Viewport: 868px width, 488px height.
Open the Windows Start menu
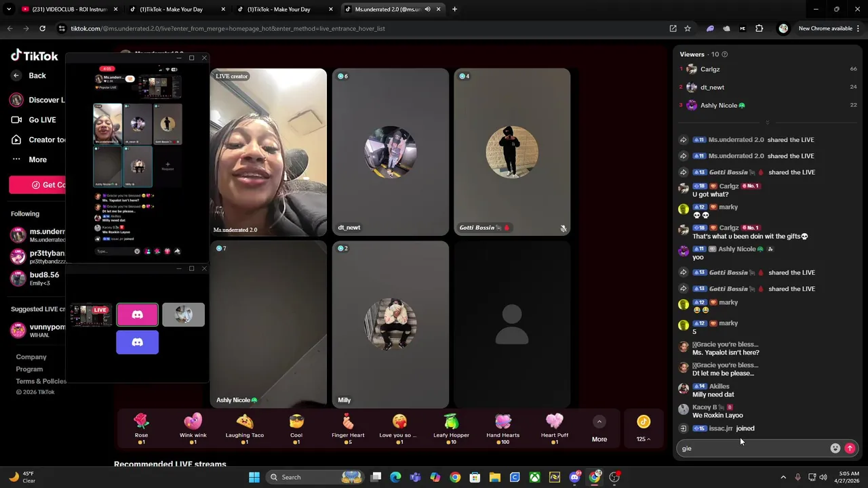pyautogui.click(x=254, y=477)
